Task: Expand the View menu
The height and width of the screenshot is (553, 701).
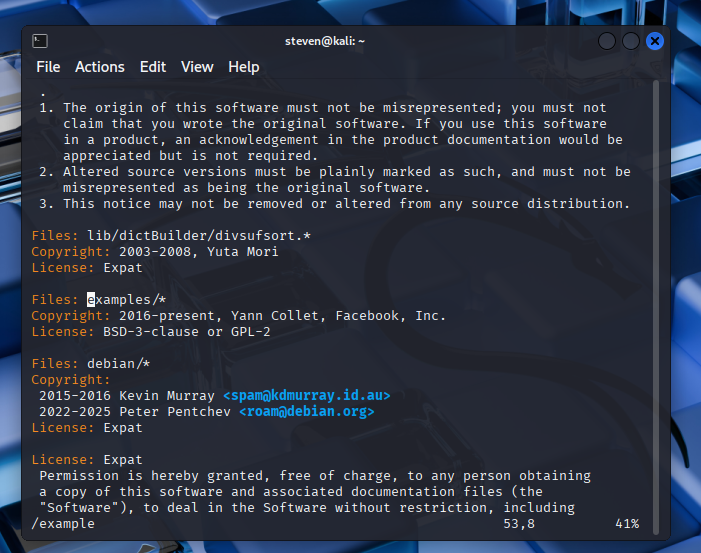Action: click(x=197, y=67)
